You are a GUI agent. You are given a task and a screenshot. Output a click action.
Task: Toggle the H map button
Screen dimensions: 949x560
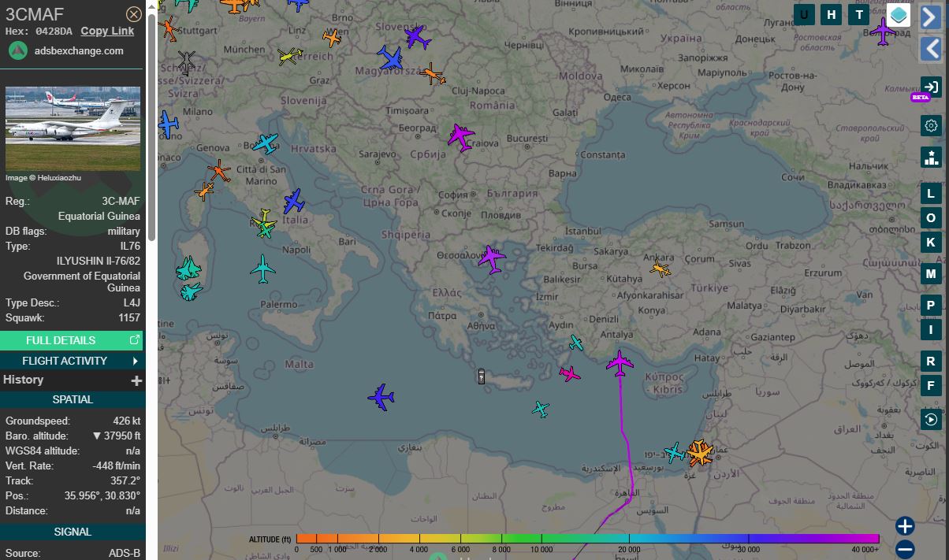(831, 14)
